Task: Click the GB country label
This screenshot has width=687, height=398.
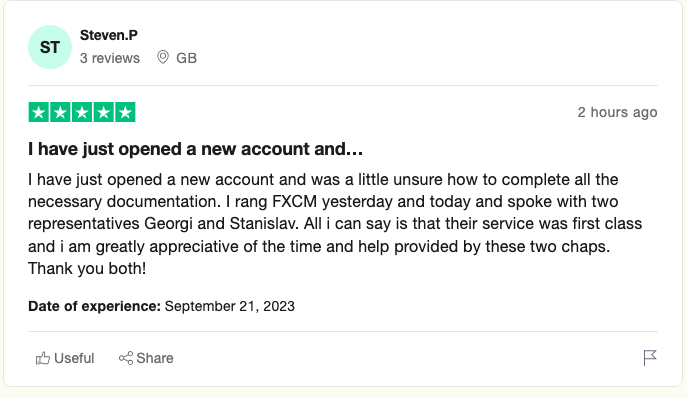Action: [186, 58]
